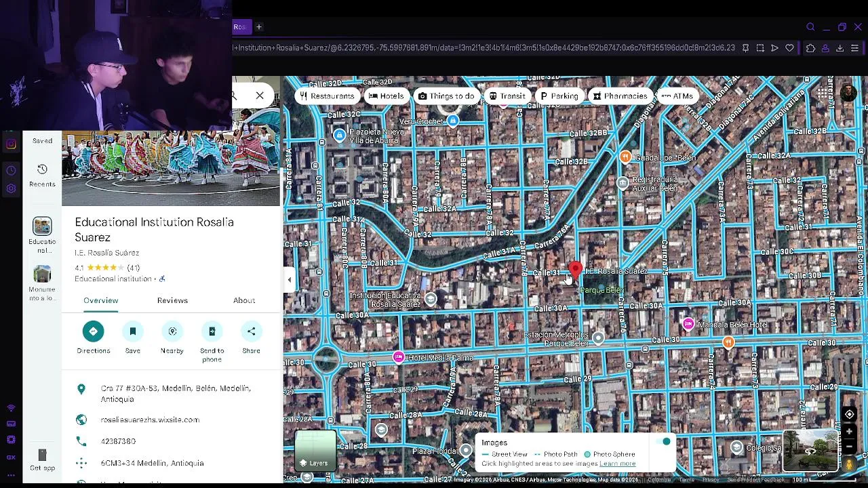
Task: Open the rosaliasuarezhs.wixsite.com website link
Action: [x=150, y=420]
